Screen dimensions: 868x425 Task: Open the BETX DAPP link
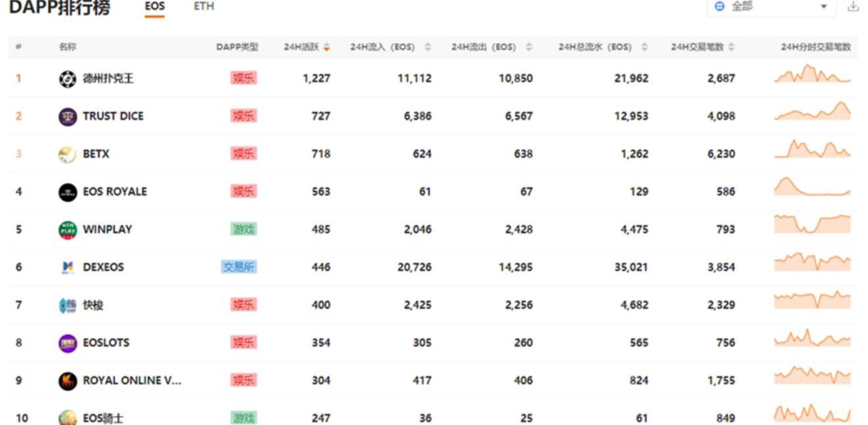tap(96, 154)
